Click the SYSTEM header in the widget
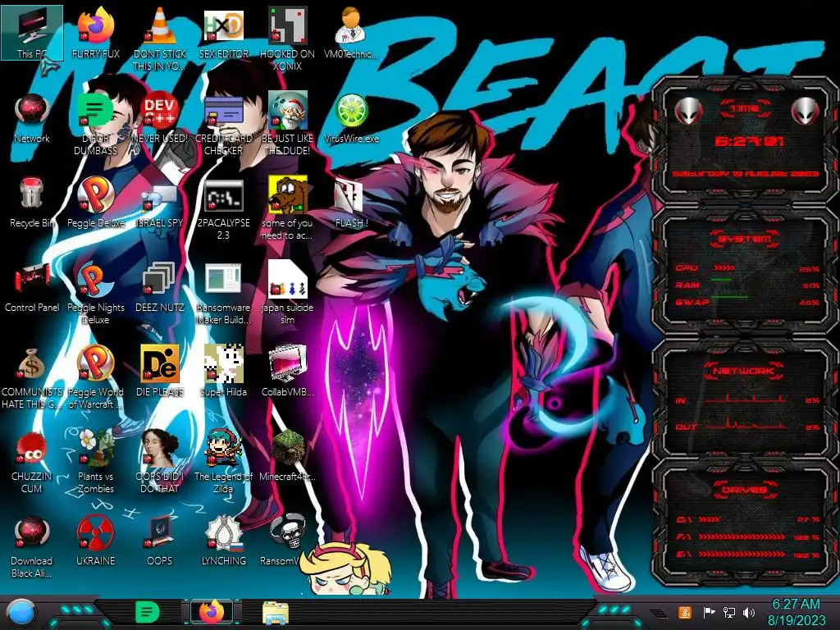840x630 pixels. click(x=745, y=239)
